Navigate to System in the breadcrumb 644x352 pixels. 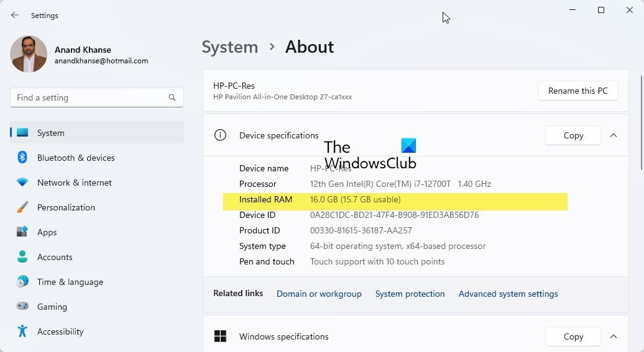pyautogui.click(x=229, y=47)
